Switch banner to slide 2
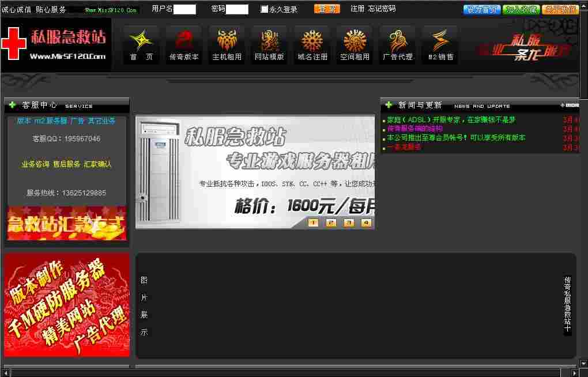The height and width of the screenshot is (377, 588). (x=331, y=223)
